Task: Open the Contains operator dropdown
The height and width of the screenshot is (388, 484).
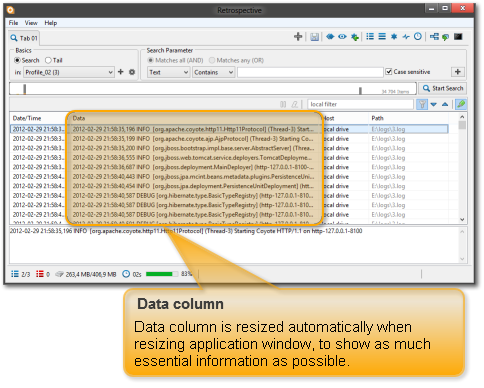Action: 213,72
